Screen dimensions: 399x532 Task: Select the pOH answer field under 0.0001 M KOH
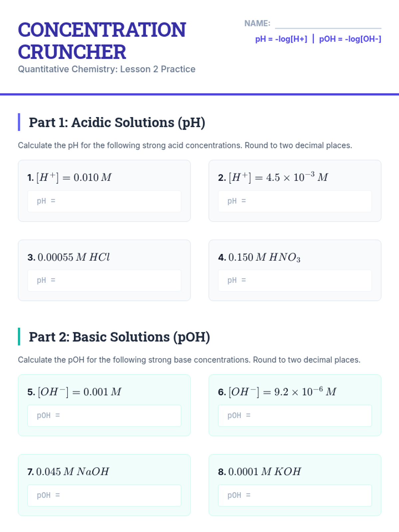(x=295, y=495)
